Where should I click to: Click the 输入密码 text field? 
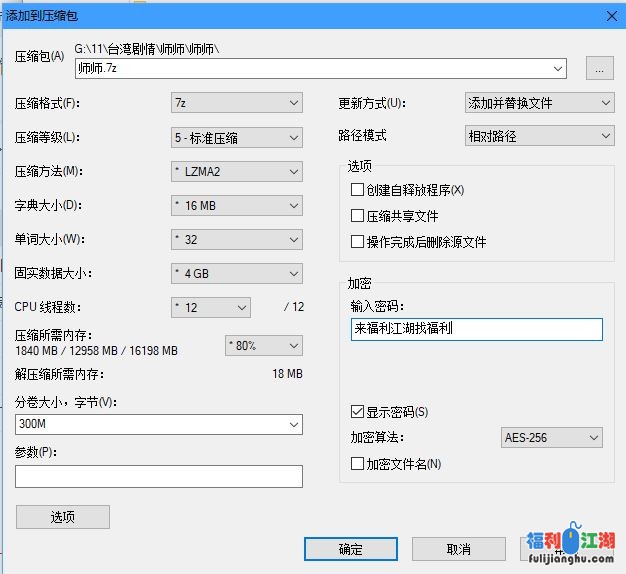pyautogui.click(x=476, y=329)
